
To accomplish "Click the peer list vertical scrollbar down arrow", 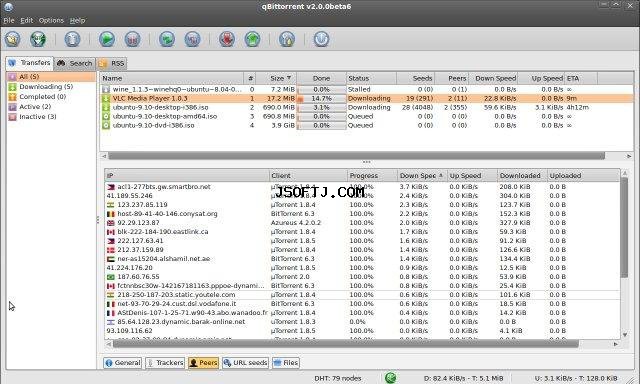I will tap(625, 335).
